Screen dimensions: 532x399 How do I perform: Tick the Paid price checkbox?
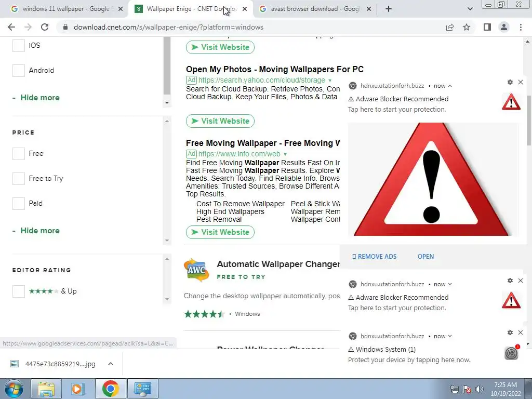click(x=19, y=204)
